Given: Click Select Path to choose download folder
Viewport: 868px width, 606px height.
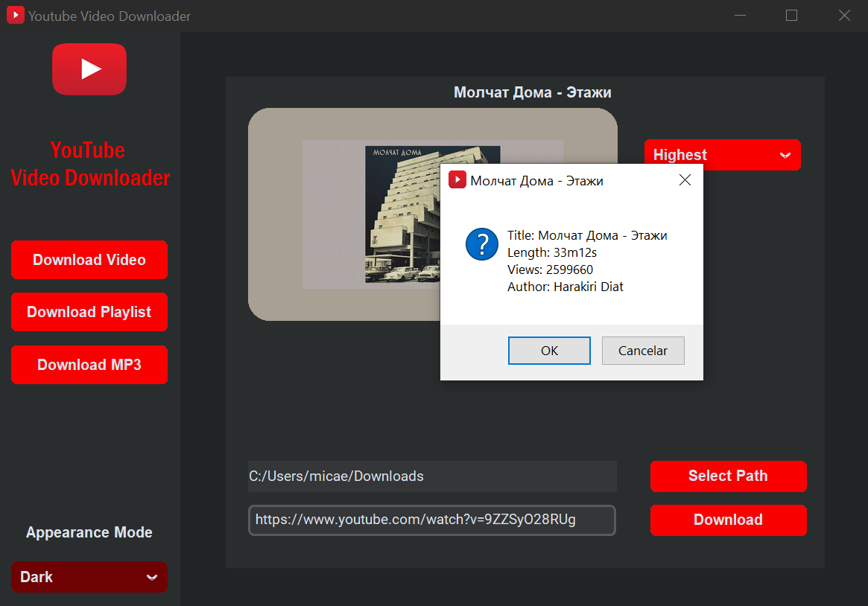Looking at the screenshot, I should click(728, 476).
